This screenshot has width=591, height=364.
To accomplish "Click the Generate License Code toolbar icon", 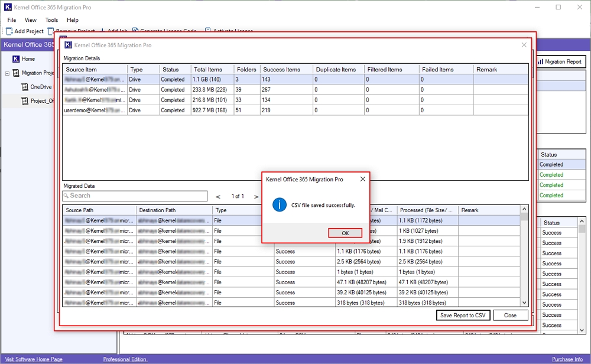I will click(x=134, y=31).
